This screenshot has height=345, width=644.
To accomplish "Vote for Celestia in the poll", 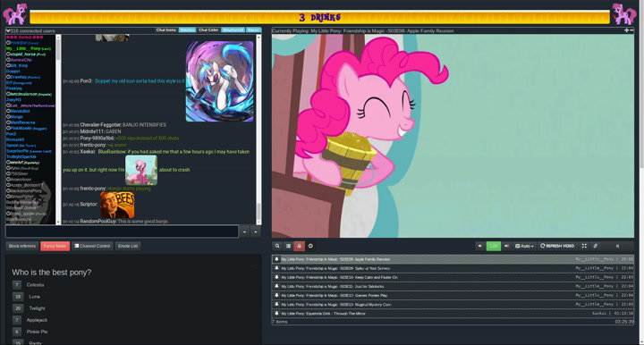I will point(17,285).
